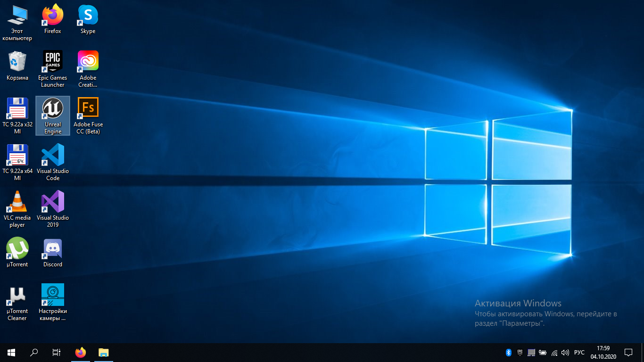
Task: Select the Настройки камеры desktop shortcut
Action: pos(53,303)
